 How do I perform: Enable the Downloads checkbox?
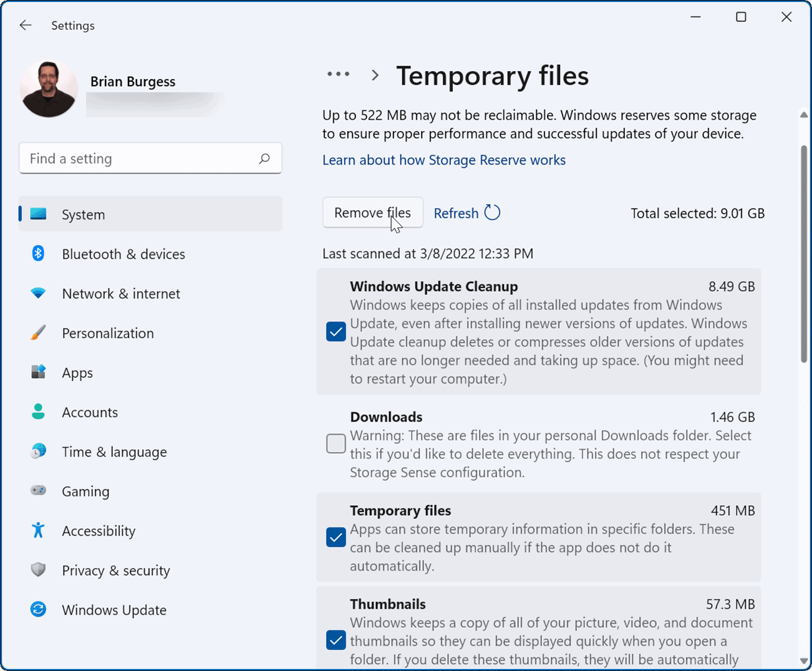click(336, 443)
